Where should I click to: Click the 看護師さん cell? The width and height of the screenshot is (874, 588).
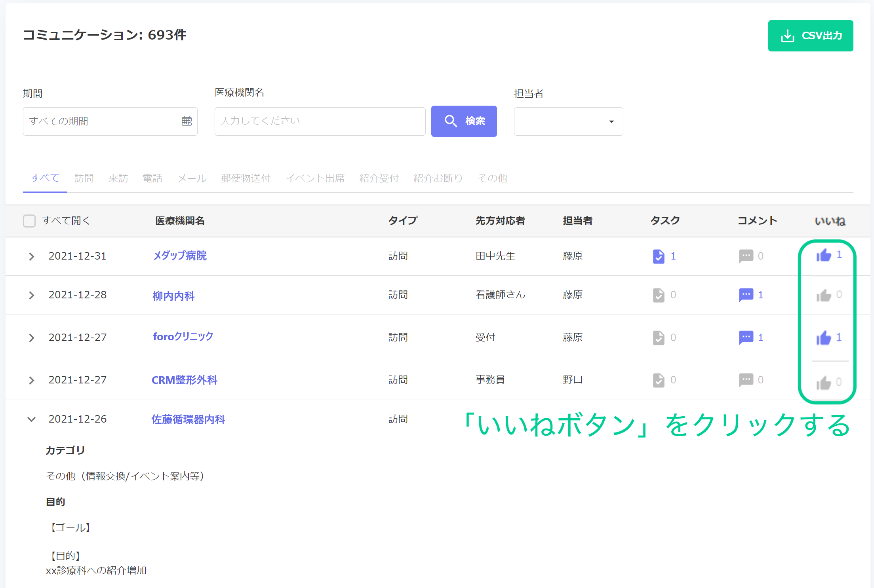(500, 295)
